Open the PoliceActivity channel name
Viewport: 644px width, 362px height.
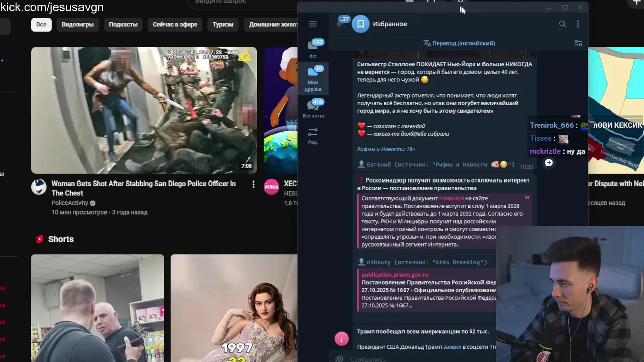point(70,203)
